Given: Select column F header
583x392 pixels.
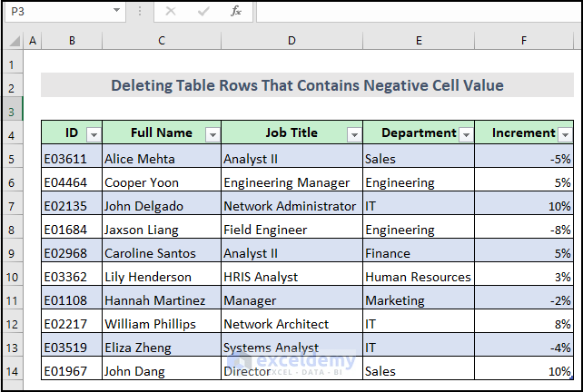Looking at the screenshot, I should pyautogui.click(x=524, y=41).
